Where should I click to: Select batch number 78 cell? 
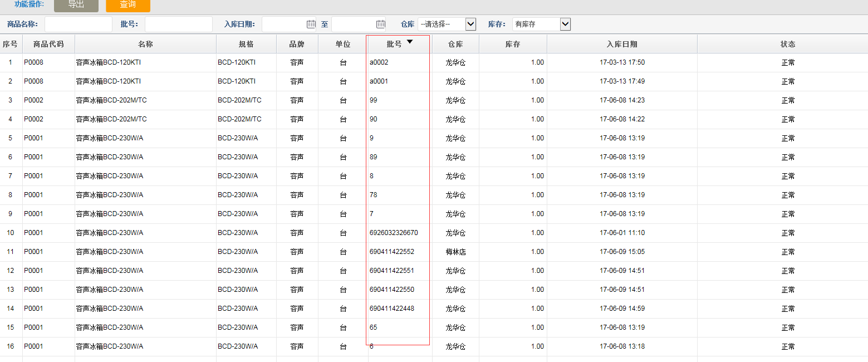click(x=374, y=195)
